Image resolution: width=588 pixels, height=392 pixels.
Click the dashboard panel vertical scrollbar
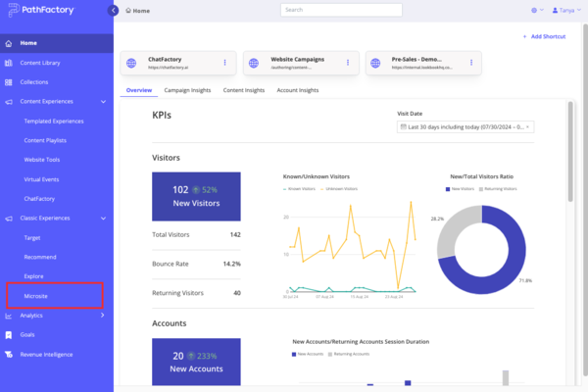coord(570,152)
